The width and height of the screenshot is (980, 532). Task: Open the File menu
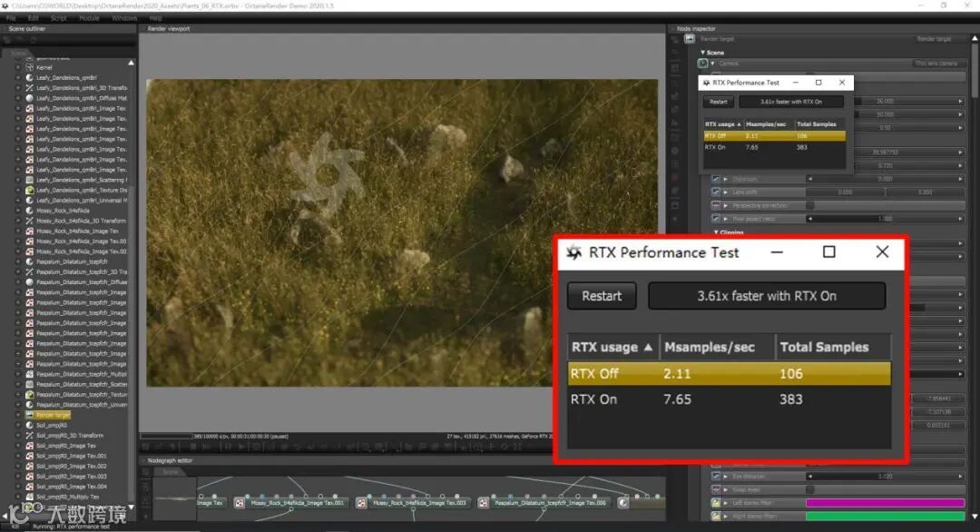11,18
